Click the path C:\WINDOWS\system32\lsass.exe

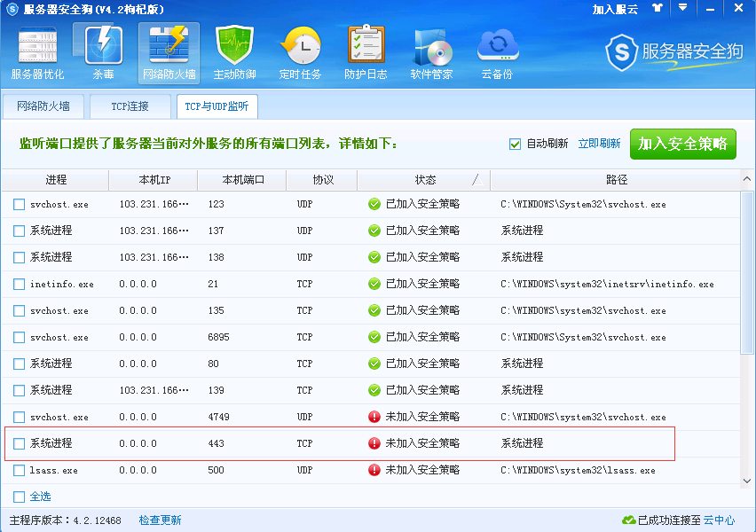[x=578, y=470]
